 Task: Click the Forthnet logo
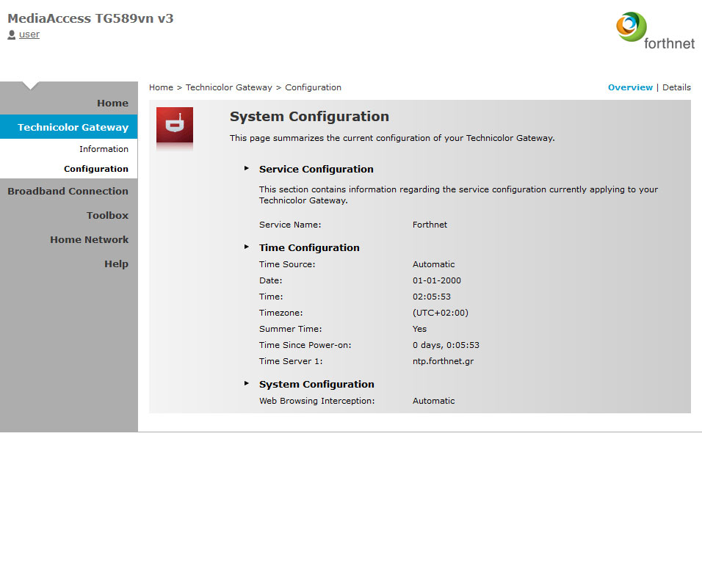656,30
